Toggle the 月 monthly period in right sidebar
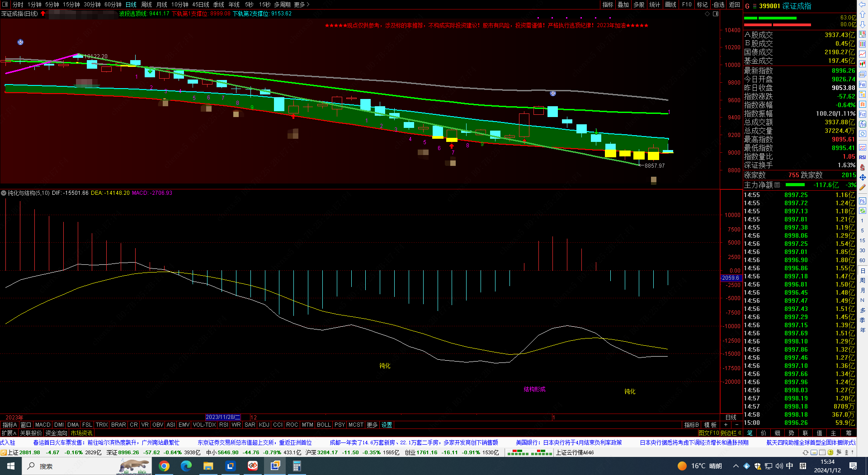Viewport: 868px width, 475px height. [863, 290]
